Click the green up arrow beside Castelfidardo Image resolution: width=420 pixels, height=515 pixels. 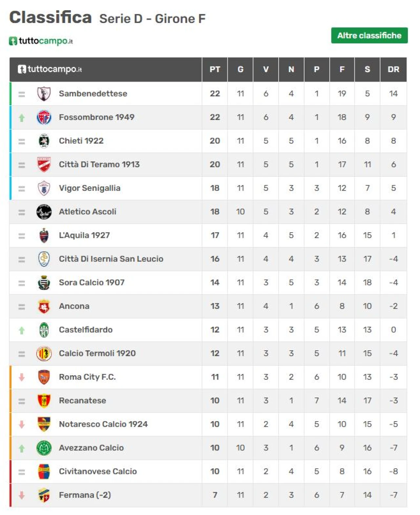point(22,330)
